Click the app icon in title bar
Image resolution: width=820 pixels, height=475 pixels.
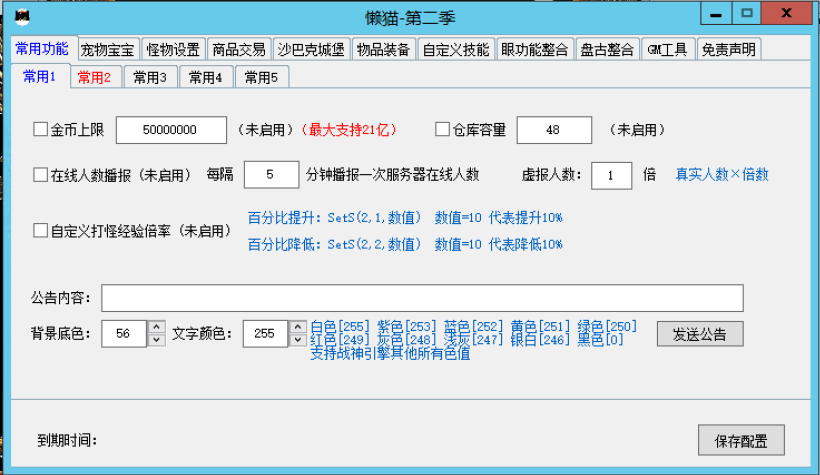tap(22, 17)
